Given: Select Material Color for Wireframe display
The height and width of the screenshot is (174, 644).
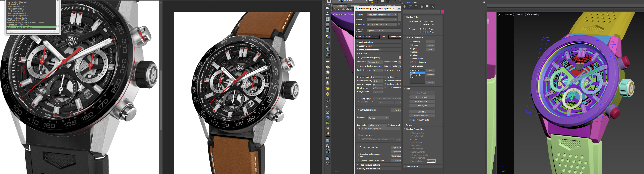Looking at the screenshot, I should tap(421, 24).
